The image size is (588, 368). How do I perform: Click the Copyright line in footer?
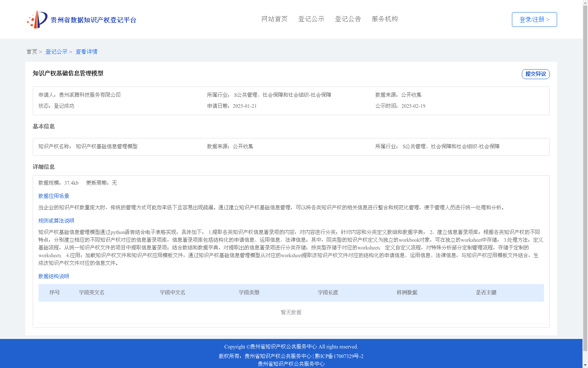pyautogui.click(x=291, y=347)
